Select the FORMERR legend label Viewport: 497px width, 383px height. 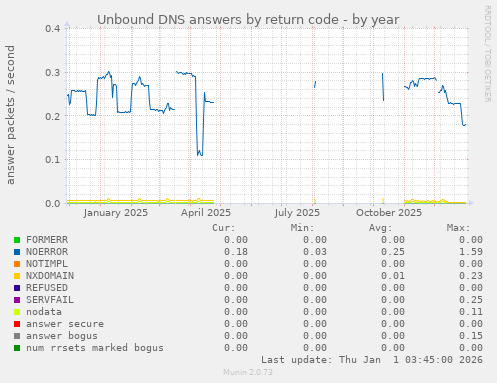[x=47, y=240]
